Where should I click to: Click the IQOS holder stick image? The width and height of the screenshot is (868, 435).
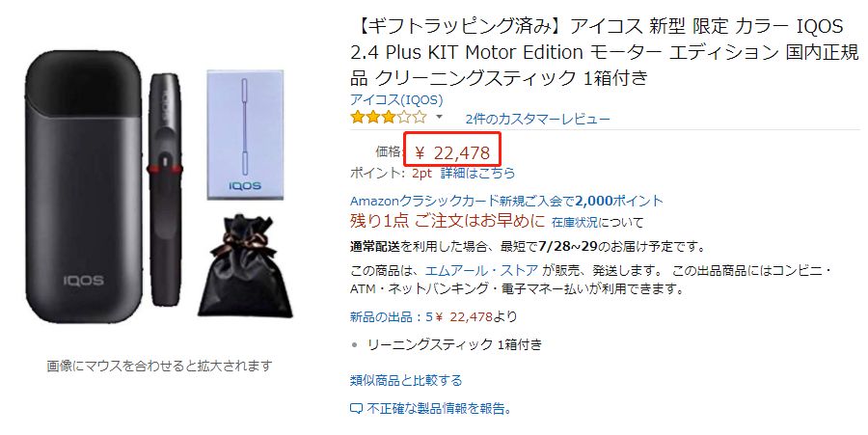(165, 189)
